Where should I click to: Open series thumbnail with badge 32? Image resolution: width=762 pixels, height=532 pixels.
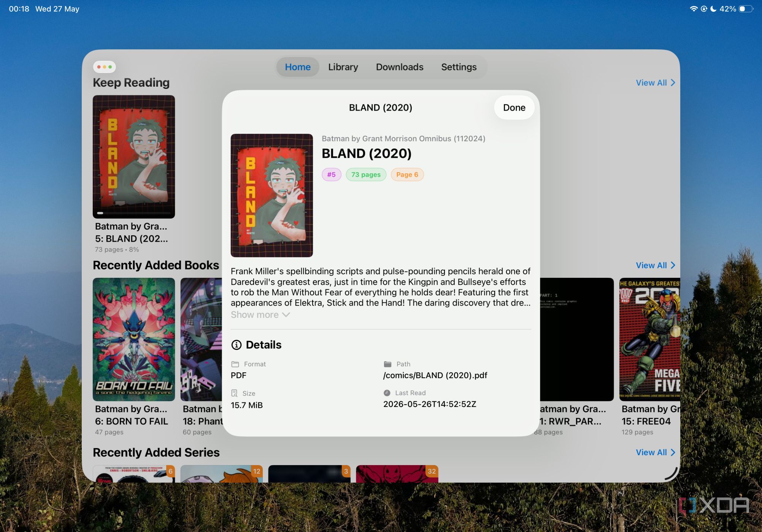(397, 474)
